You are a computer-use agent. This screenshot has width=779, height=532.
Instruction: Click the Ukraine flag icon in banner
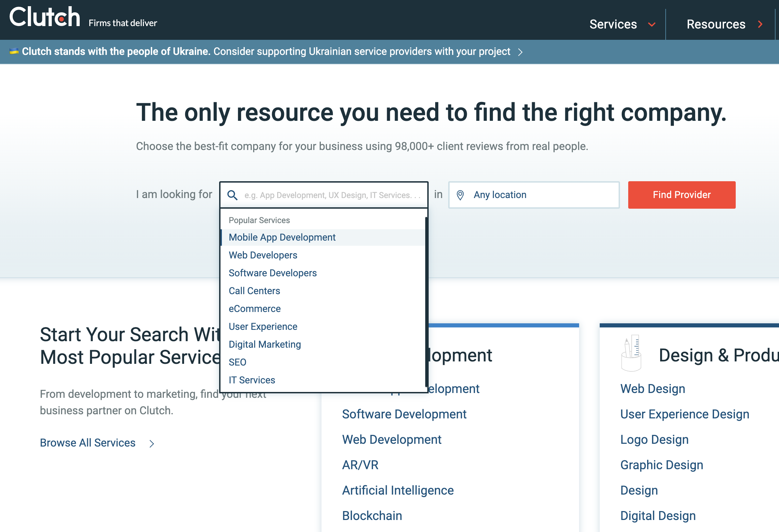coord(14,51)
